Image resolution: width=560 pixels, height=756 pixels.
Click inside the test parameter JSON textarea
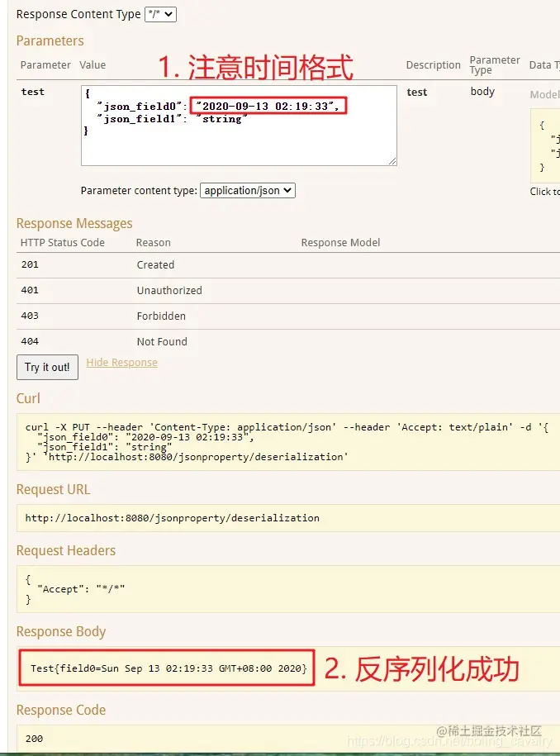[239, 126]
